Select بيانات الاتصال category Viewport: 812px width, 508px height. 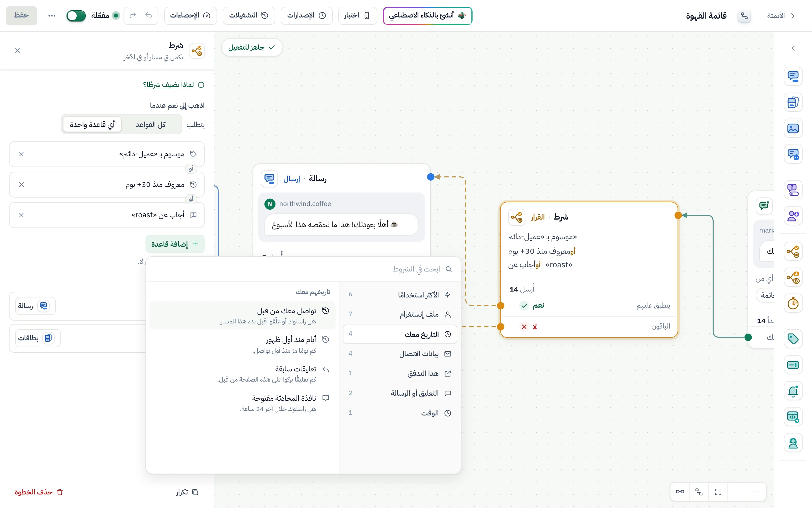tap(400, 354)
